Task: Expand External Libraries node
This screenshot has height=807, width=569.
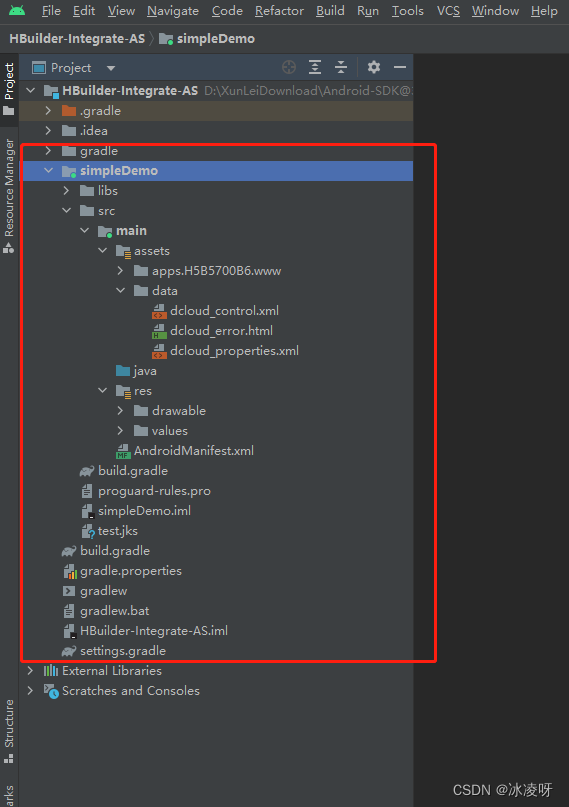Action: pos(30,671)
